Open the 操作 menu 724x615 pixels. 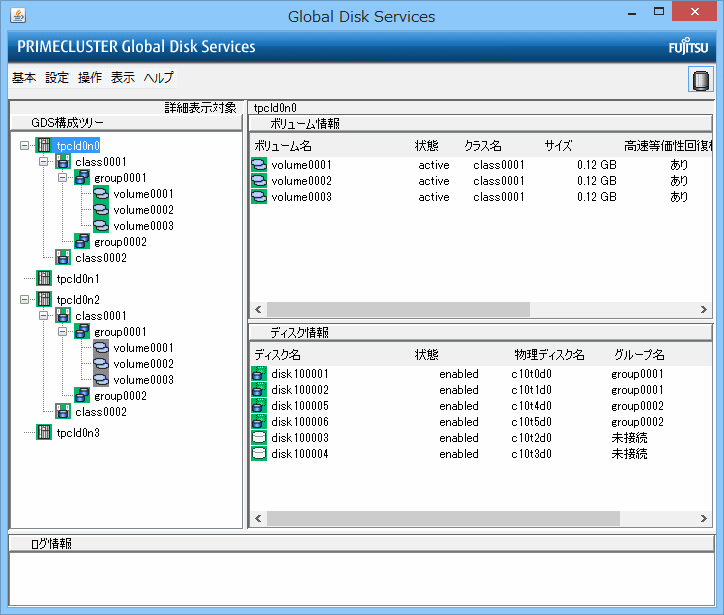coord(90,78)
